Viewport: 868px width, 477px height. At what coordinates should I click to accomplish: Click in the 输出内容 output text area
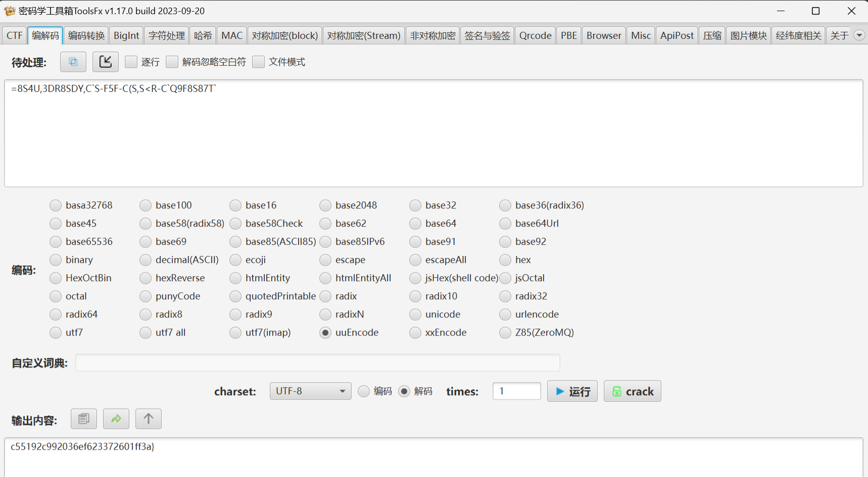click(433, 457)
